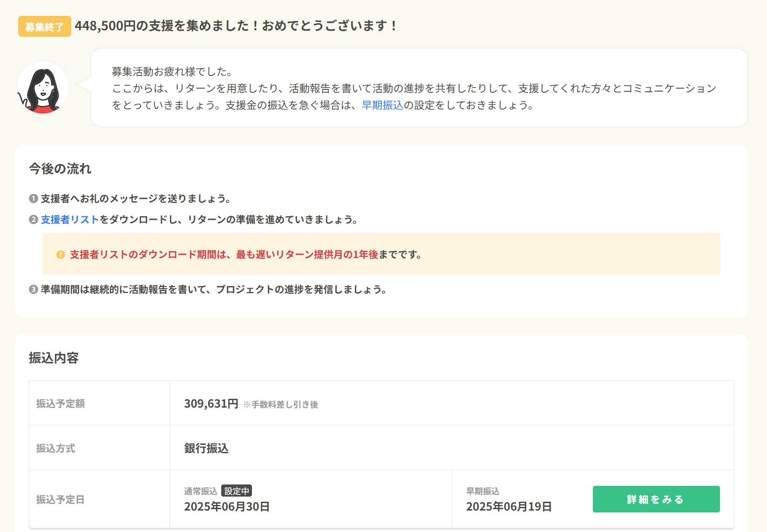Click the 振込予定日 row label

point(61,500)
